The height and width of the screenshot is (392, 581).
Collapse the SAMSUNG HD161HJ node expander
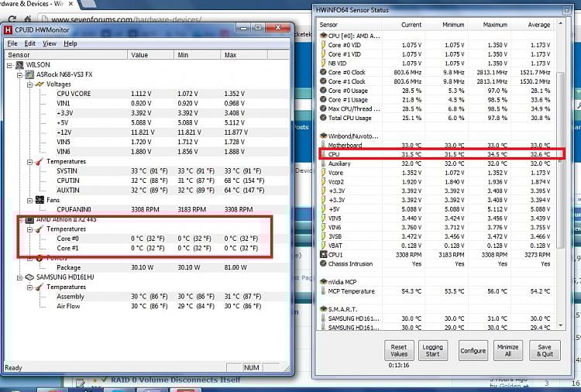20,277
